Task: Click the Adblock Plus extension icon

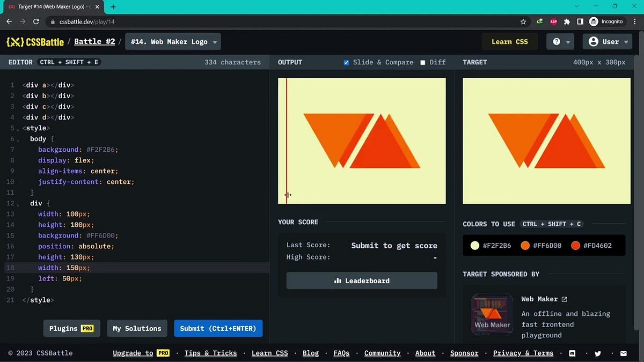Action: [x=553, y=21]
